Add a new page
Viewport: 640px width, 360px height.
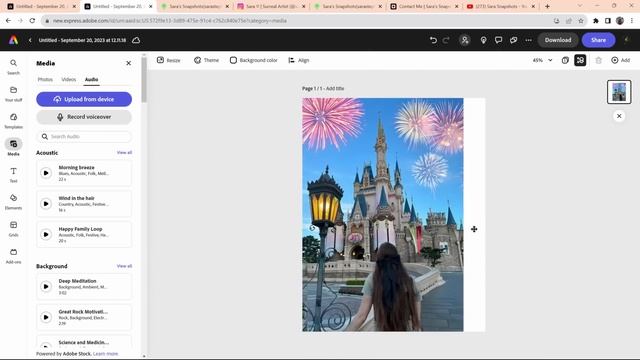620,60
